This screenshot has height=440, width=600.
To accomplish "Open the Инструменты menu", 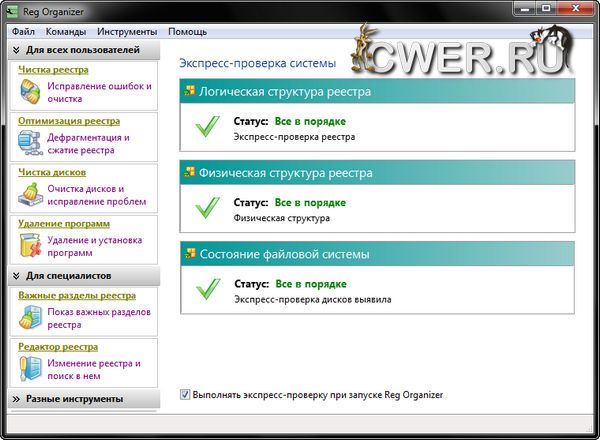I will 126,32.
